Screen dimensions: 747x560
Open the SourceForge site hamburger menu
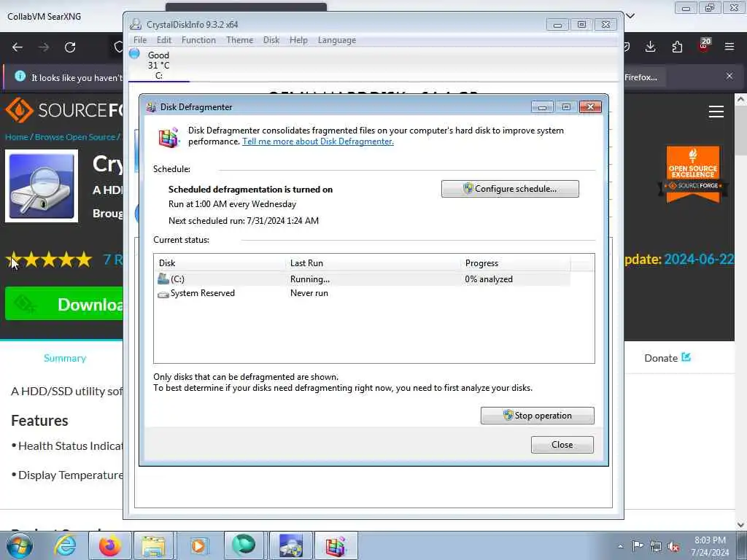[716, 112]
